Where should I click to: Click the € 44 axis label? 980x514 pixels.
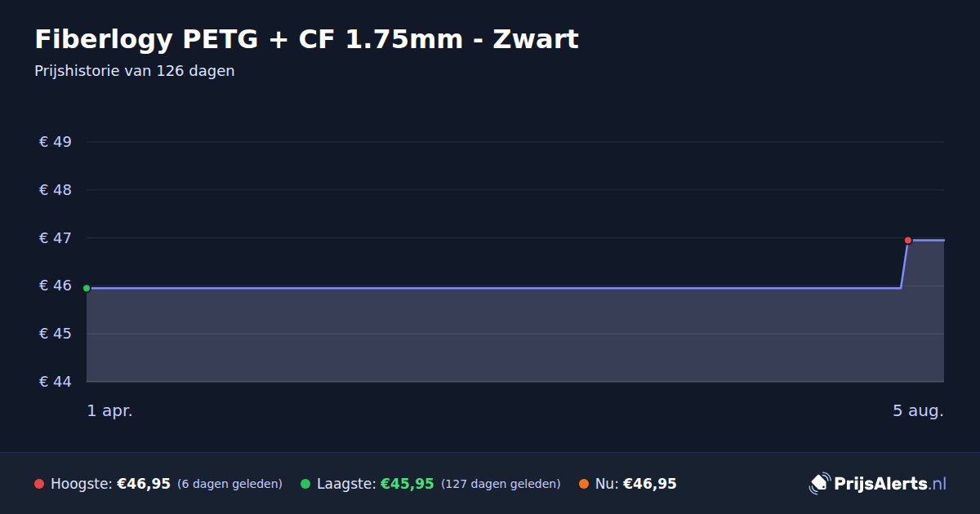56,382
